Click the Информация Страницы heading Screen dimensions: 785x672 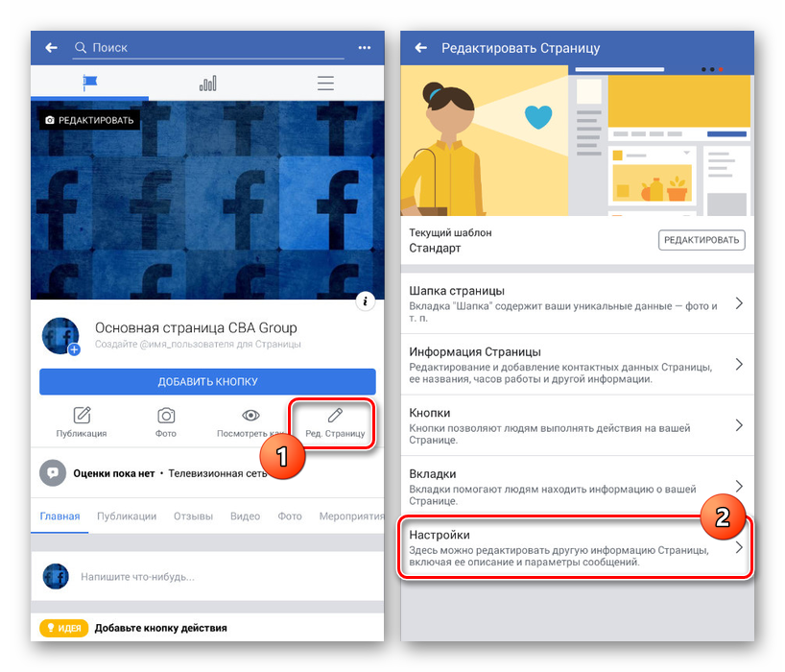point(475,352)
